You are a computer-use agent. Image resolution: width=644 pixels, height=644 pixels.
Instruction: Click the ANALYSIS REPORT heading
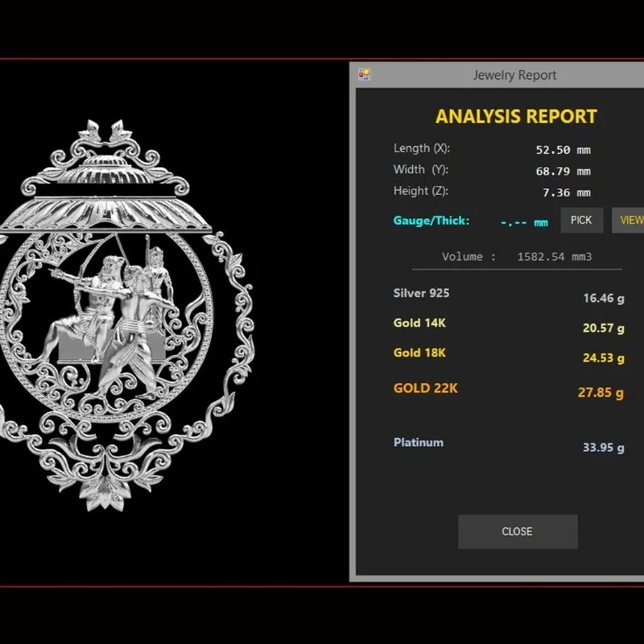[x=516, y=117]
